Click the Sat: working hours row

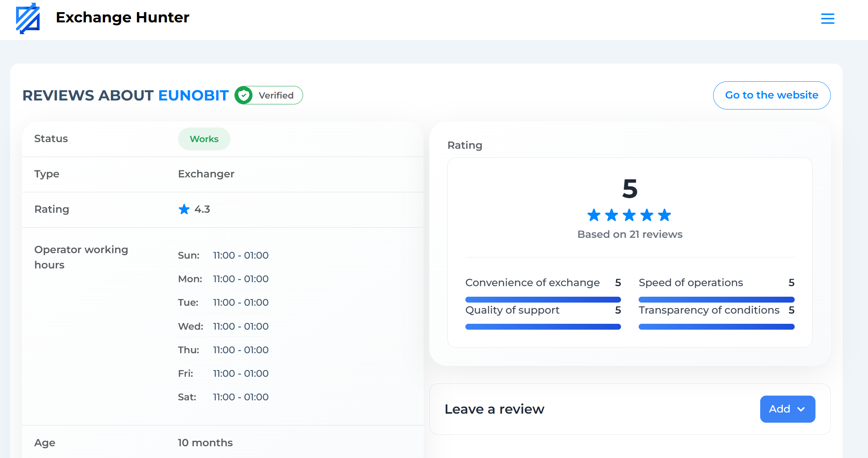point(223,397)
